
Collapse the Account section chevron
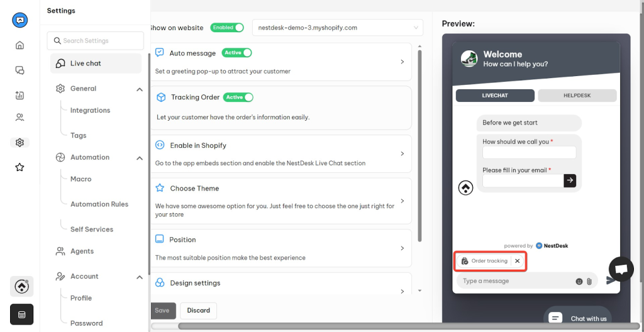[x=140, y=277]
